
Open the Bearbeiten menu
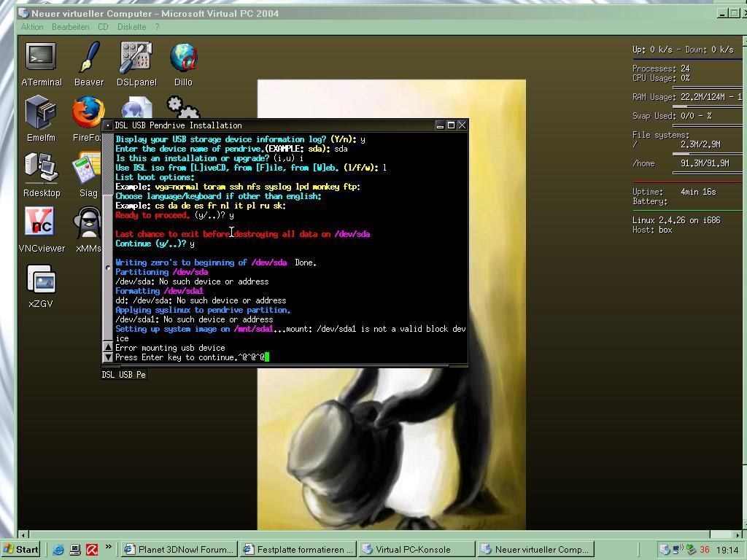pos(71,27)
